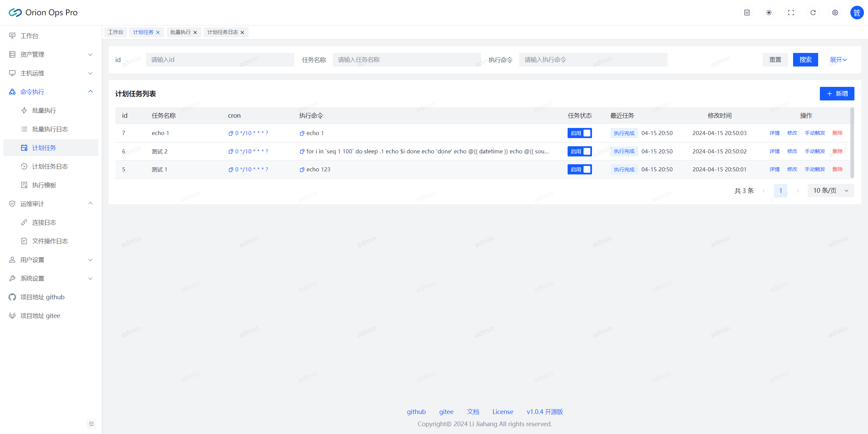Screen dimensions: 868x434
Task: Copy cron expression of echo 1 task
Action: (x=231, y=133)
